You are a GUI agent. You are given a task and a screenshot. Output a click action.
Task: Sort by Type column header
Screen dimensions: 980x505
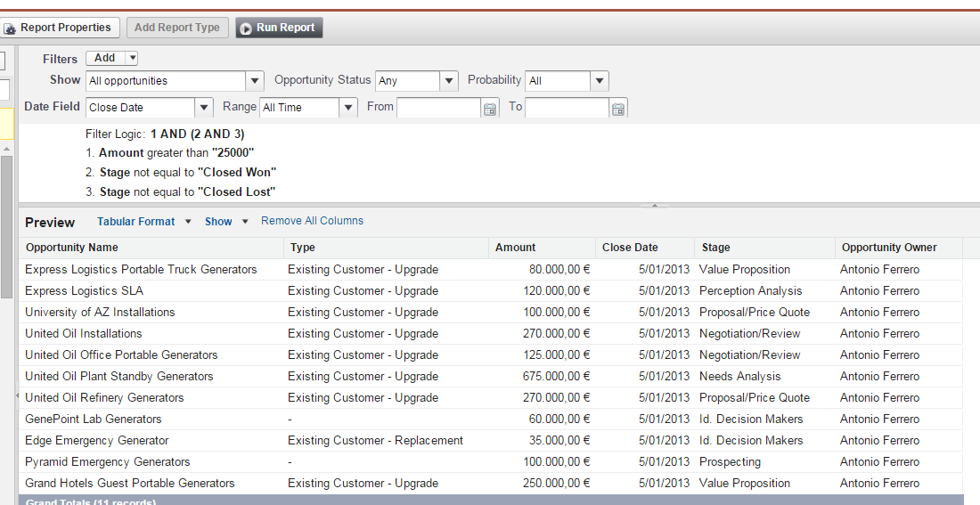tap(387, 248)
